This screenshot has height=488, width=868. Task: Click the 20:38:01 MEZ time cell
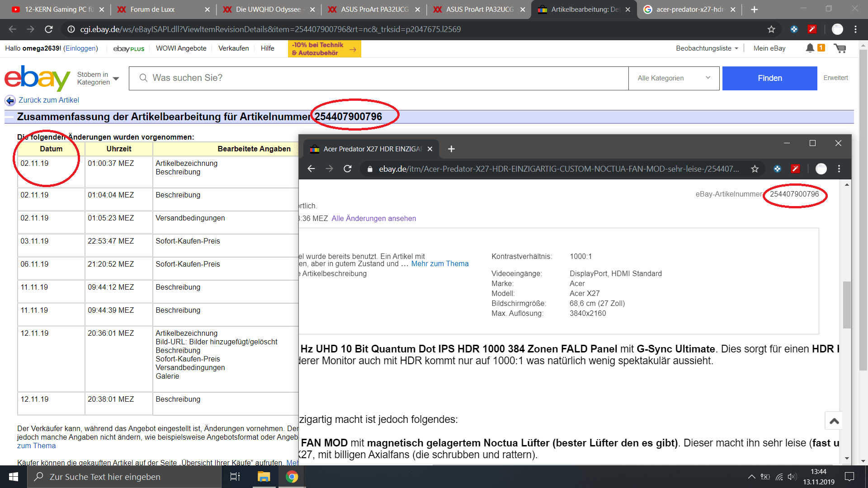click(118, 404)
